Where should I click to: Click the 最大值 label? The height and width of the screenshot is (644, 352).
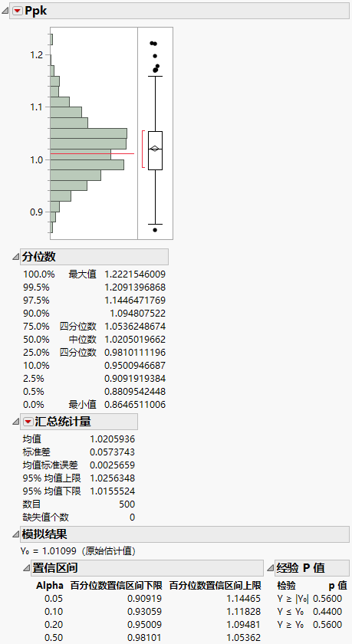coord(83,274)
